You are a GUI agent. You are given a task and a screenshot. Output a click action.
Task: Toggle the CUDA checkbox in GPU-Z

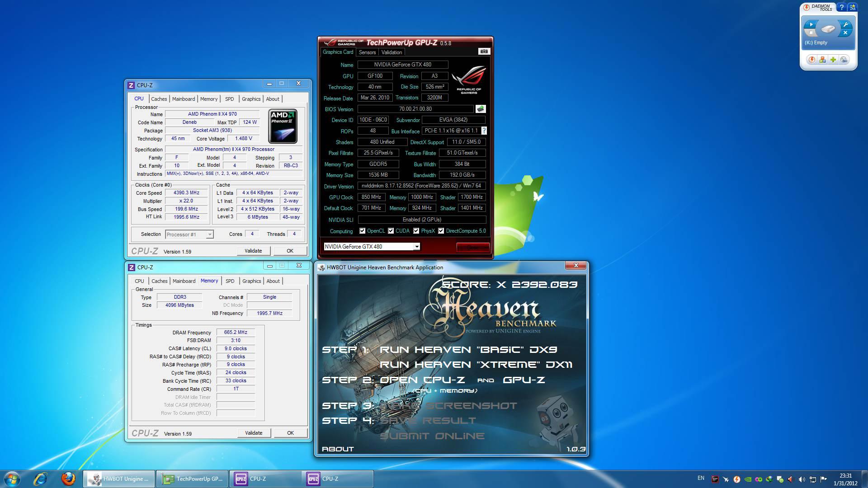[x=391, y=231]
